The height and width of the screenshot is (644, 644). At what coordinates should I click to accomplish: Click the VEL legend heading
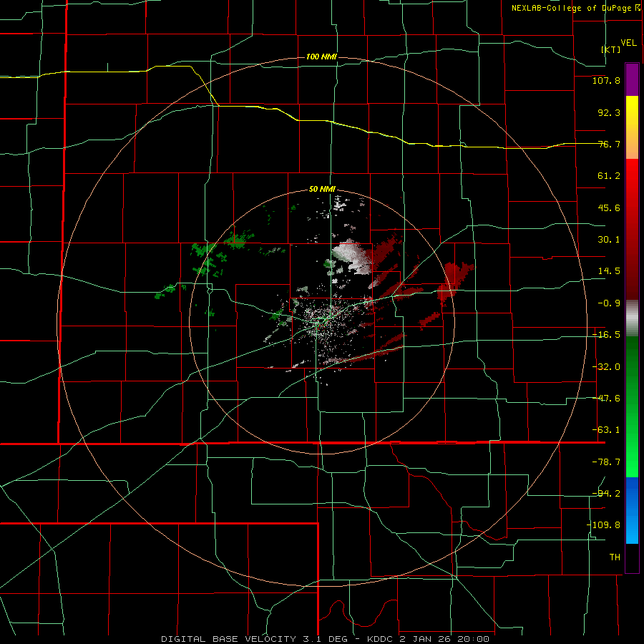628,43
